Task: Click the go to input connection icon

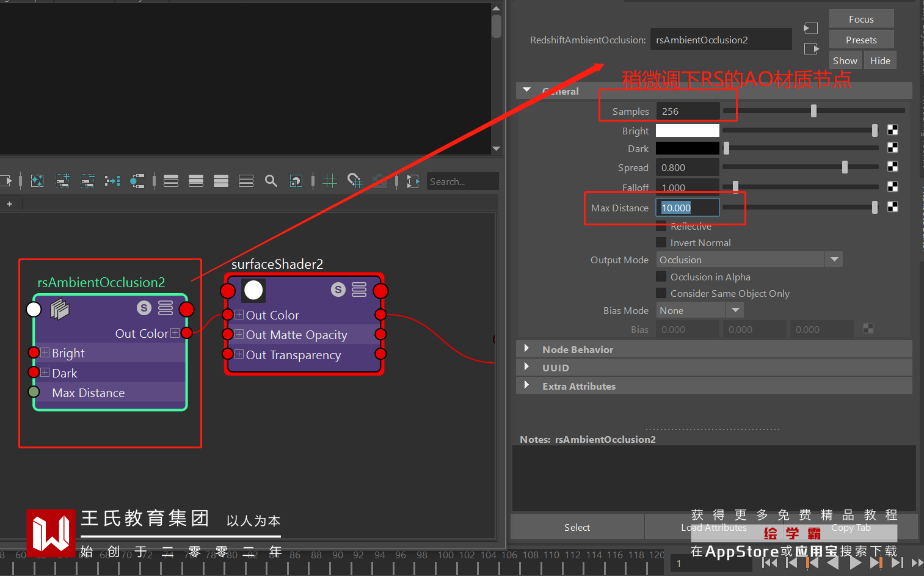Action: (x=811, y=28)
